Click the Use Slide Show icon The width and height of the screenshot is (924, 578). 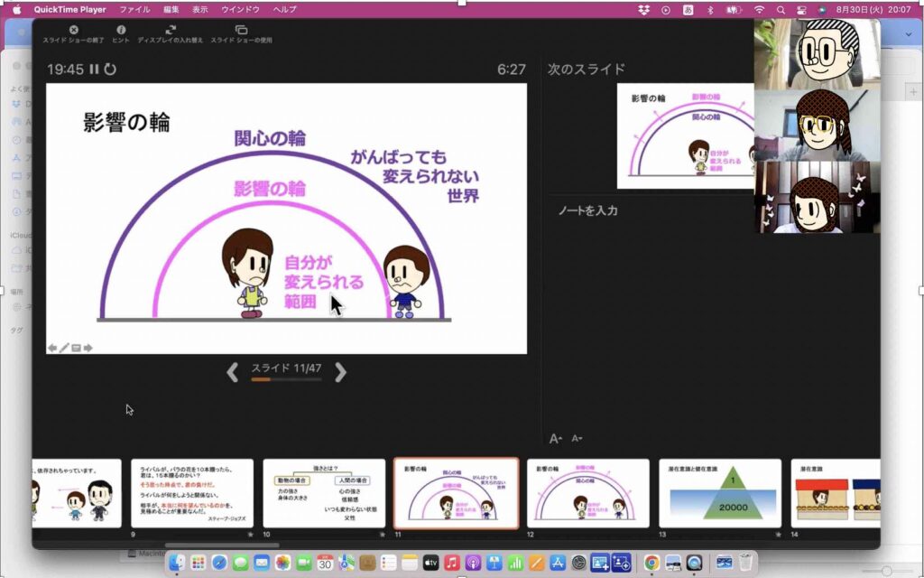(241, 30)
